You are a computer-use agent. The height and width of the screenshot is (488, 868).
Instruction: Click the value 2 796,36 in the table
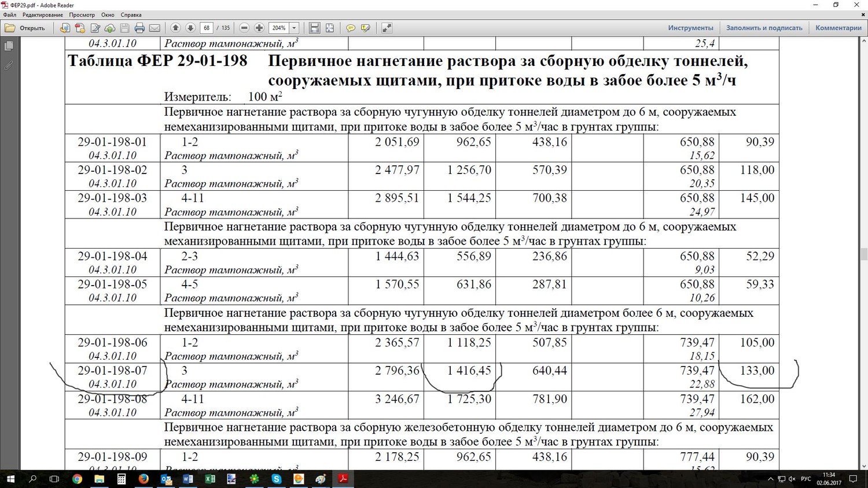(x=397, y=371)
